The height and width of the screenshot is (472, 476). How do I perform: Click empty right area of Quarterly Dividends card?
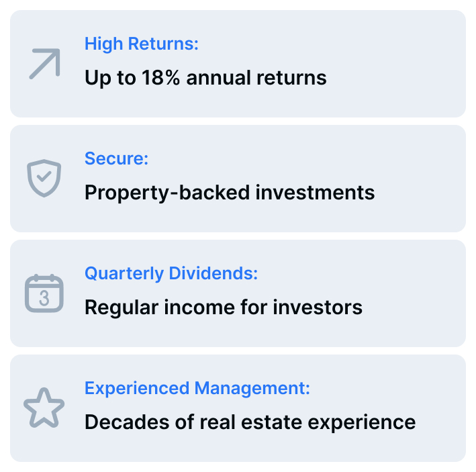tap(416, 293)
